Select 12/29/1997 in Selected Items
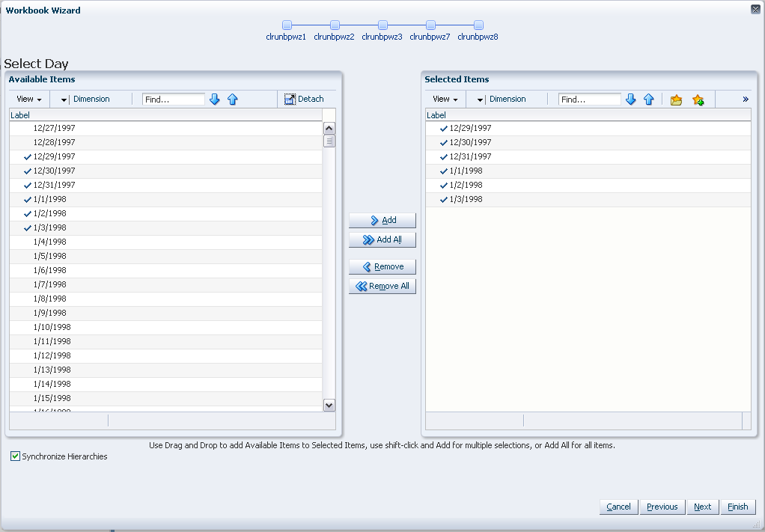The image size is (765, 532). pos(588,128)
